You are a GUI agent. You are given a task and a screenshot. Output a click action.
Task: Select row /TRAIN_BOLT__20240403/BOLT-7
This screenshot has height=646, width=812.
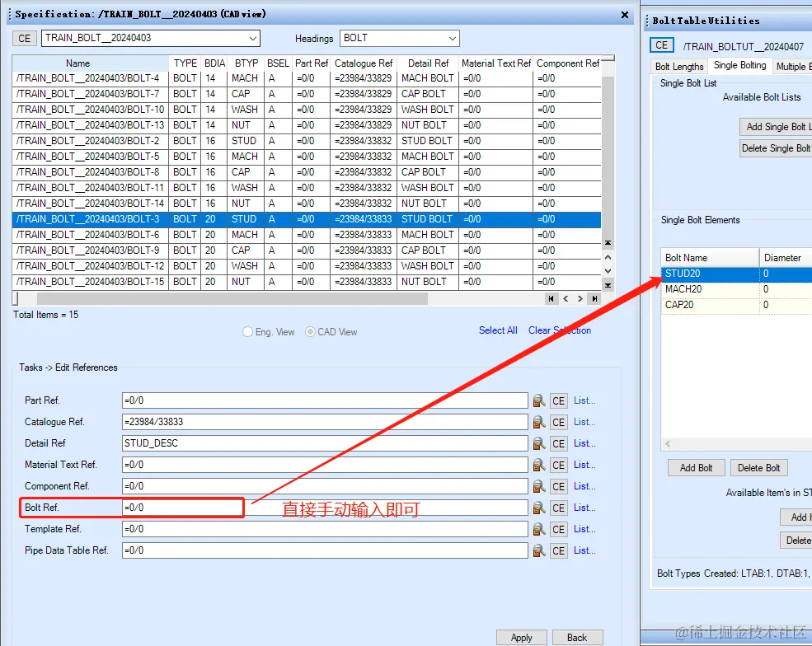[307, 94]
